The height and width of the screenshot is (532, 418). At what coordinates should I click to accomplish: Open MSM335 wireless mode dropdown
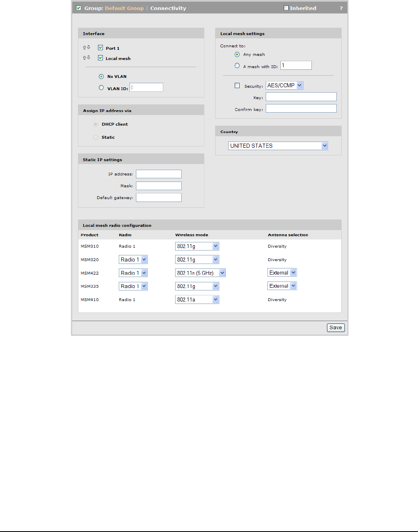[197, 286]
